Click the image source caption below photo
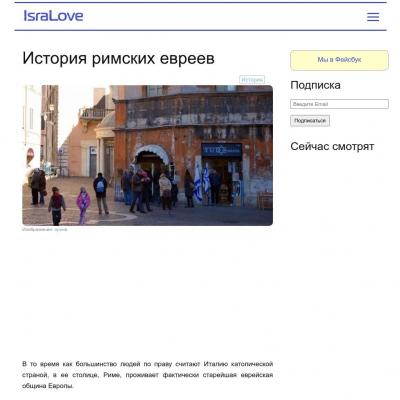This screenshot has height=400, width=400. 45,230
